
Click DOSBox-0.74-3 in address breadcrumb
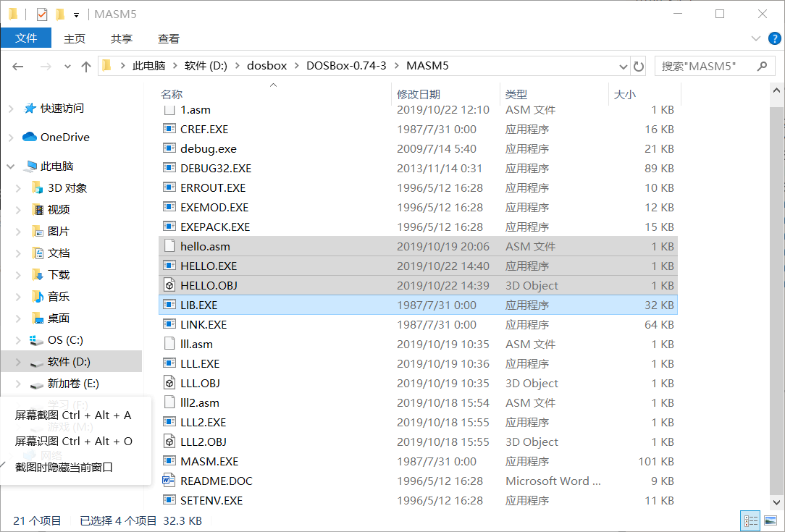click(x=346, y=66)
